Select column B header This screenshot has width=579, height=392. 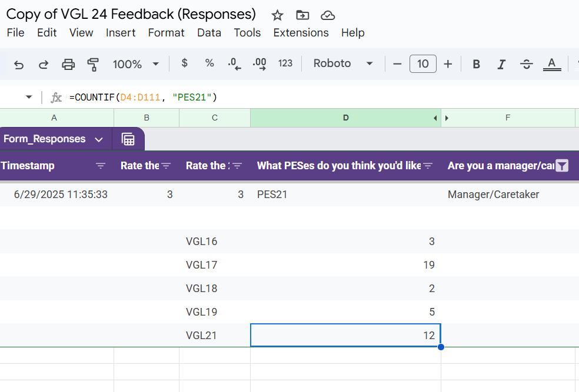147,118
